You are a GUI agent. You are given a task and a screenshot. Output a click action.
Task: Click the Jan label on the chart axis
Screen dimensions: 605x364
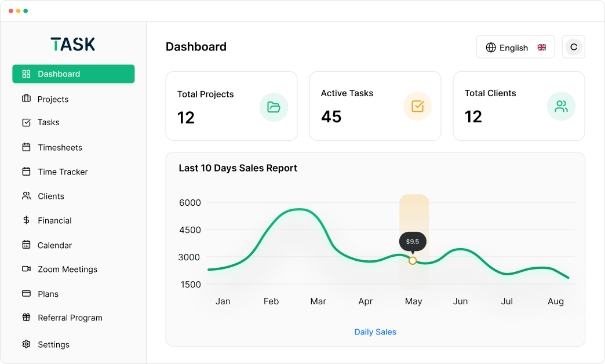(x=223, y=301)
